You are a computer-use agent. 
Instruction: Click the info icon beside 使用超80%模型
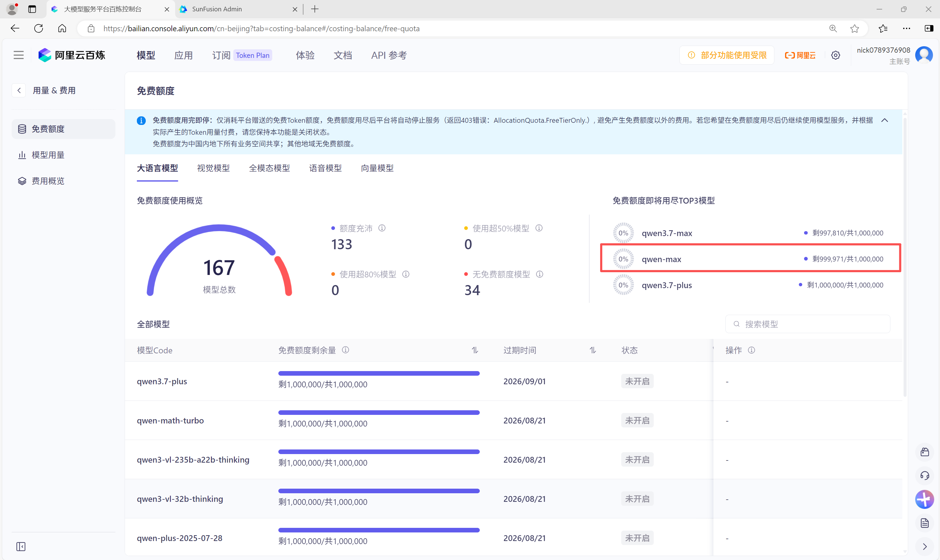[x=406, y=274]
